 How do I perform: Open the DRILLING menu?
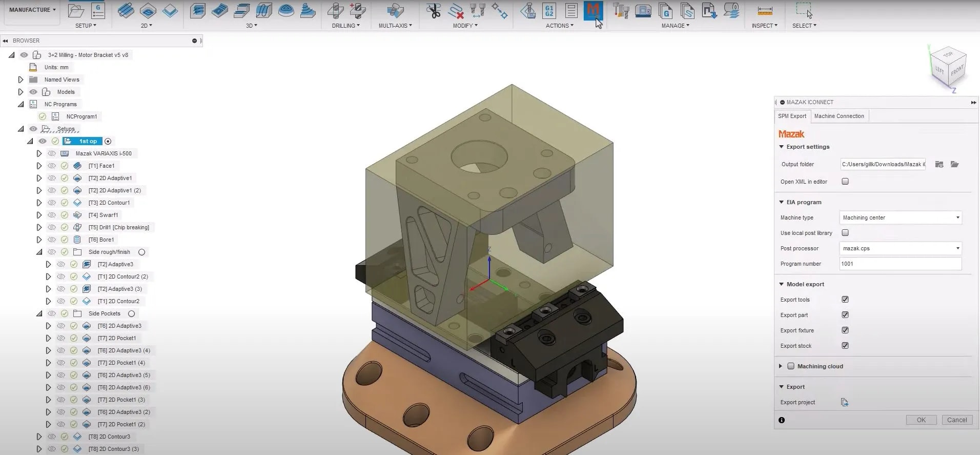coord(345,26)
